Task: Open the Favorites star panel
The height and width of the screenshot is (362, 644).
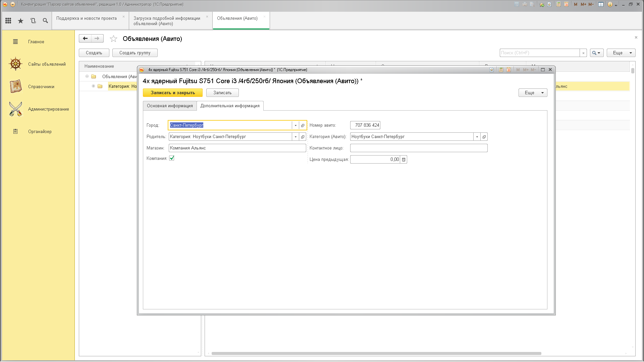Action: pos(20,21)
